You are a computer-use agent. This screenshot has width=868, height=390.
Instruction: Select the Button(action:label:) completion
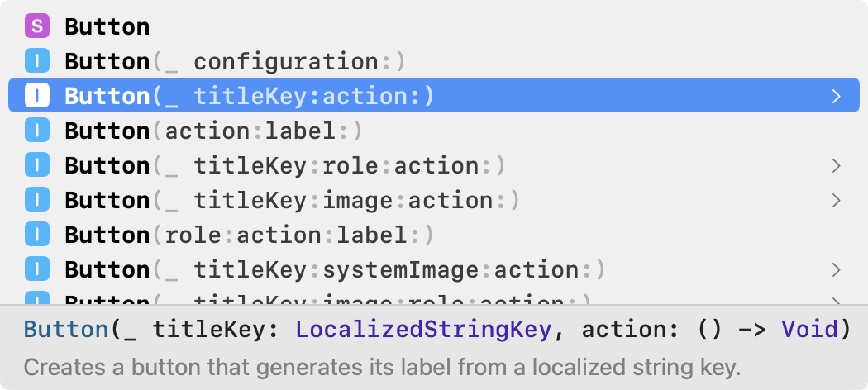(433, 130)
